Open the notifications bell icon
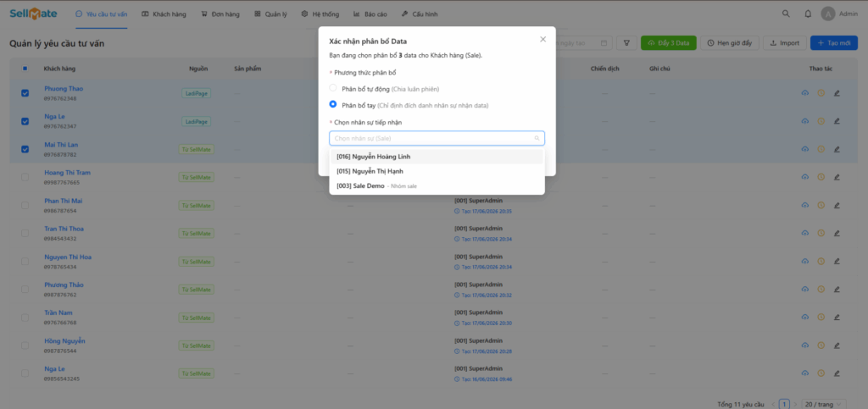868x409 pixels. [808, 14]
